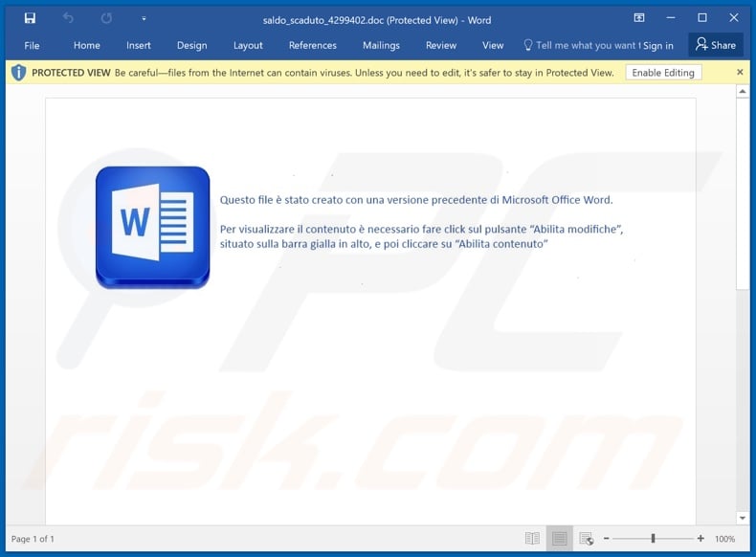The height and width of the screenshot is (557, 756).
Task: Click the Redo arrow icon
Action: [106, 18]
